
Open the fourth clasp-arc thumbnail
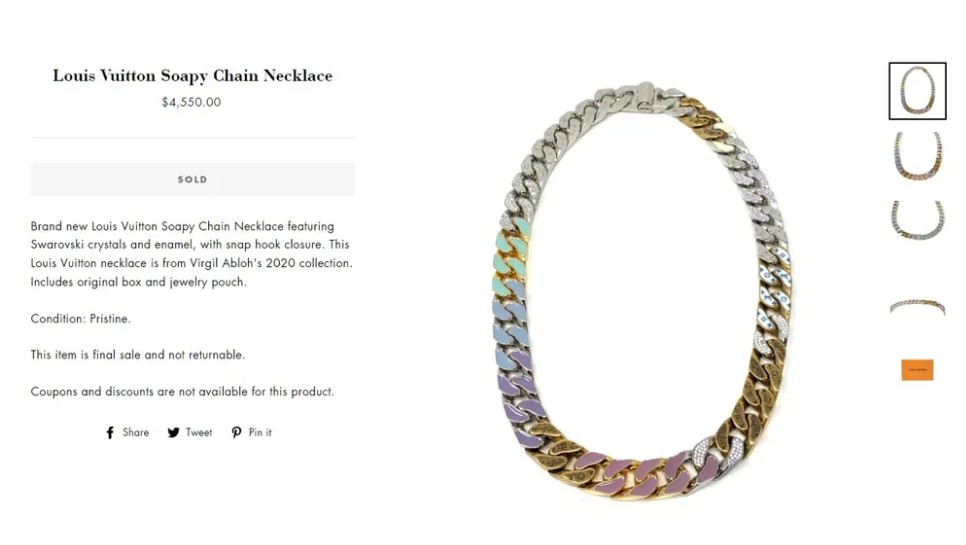point(917,306)
